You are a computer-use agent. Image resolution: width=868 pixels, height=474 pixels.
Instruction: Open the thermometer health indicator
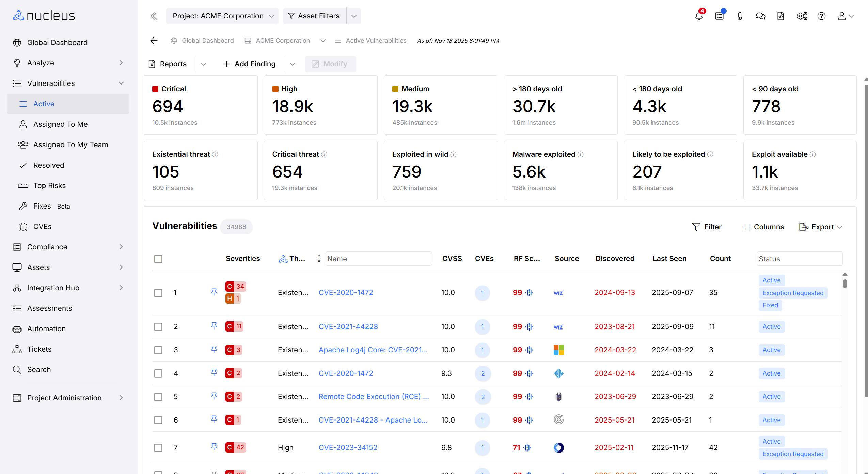tap(740, 16)
